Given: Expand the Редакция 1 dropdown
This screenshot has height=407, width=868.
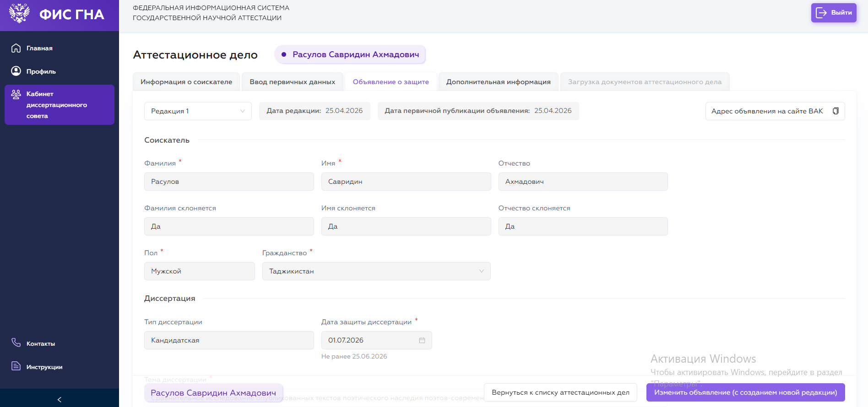Looking at the screenshot, I should [198, 111].
